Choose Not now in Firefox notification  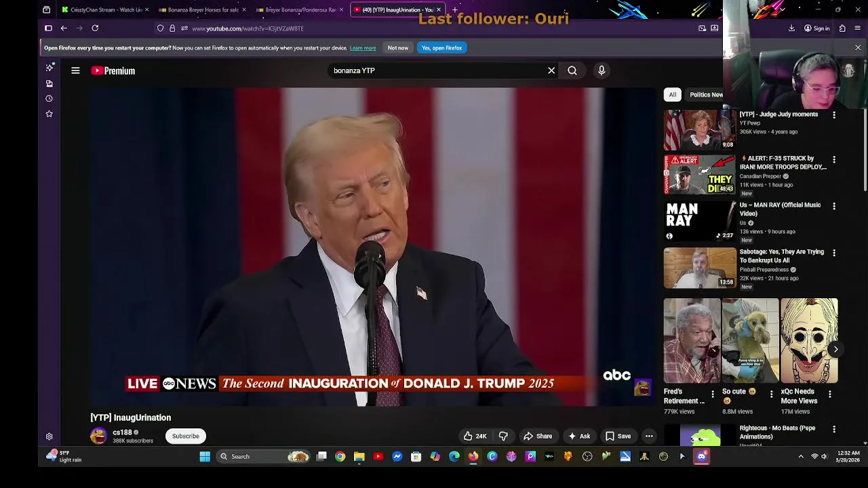point(398,48)
